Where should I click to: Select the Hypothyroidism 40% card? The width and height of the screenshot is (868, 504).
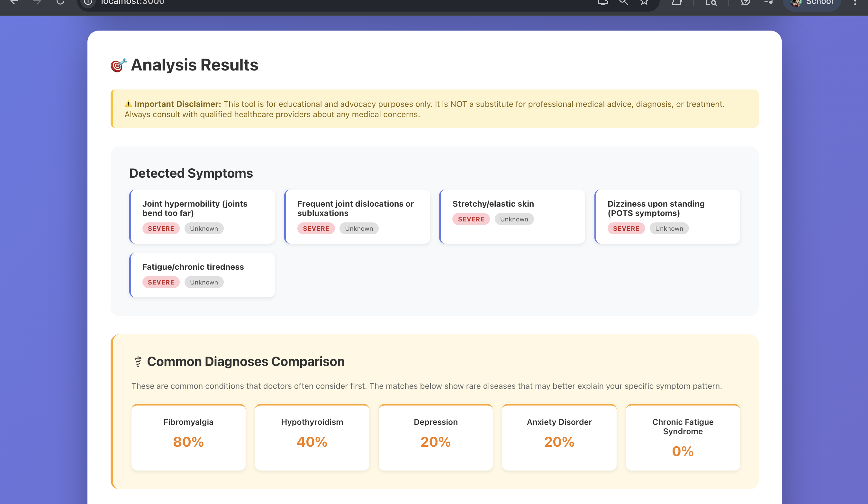312,437
